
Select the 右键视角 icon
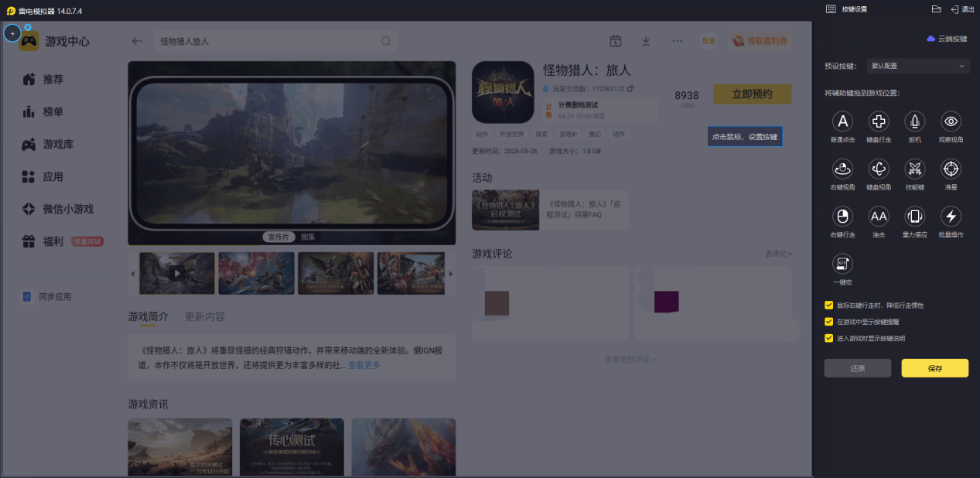click(843, 169)
